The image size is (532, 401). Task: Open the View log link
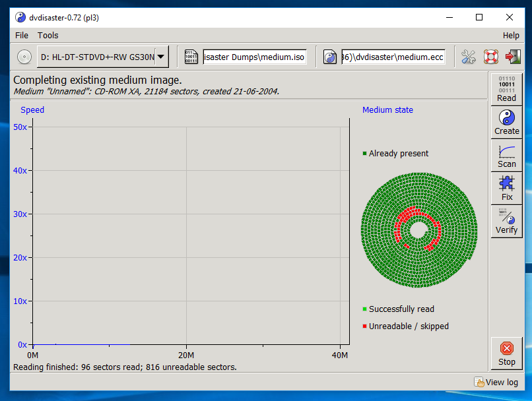[x=496, y=383]
